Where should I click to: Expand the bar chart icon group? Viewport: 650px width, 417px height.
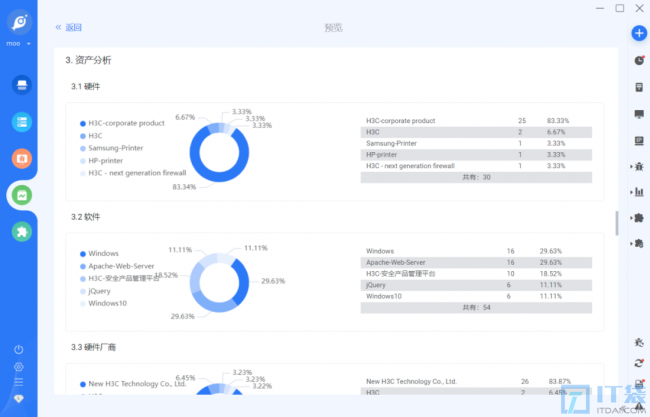tap(638, 192)
